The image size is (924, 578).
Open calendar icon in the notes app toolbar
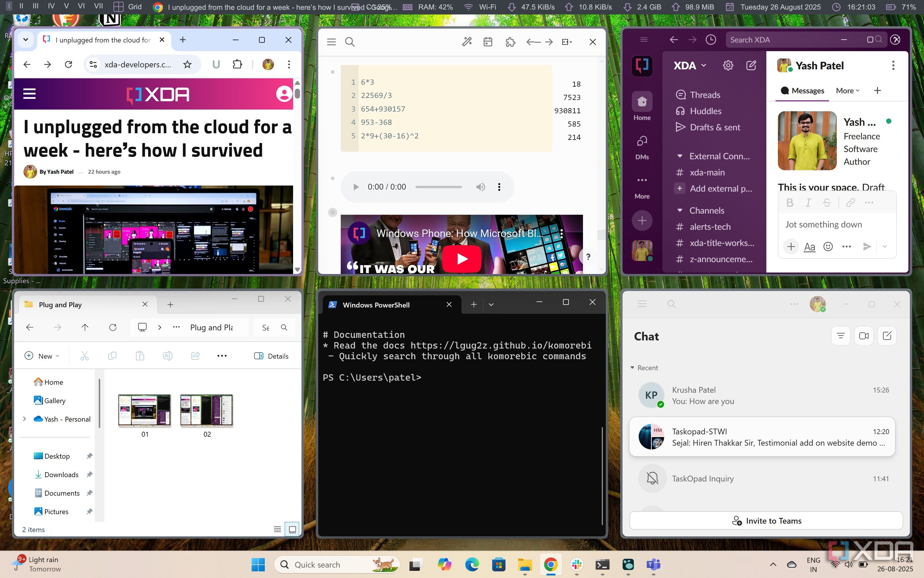click(488, 42)
